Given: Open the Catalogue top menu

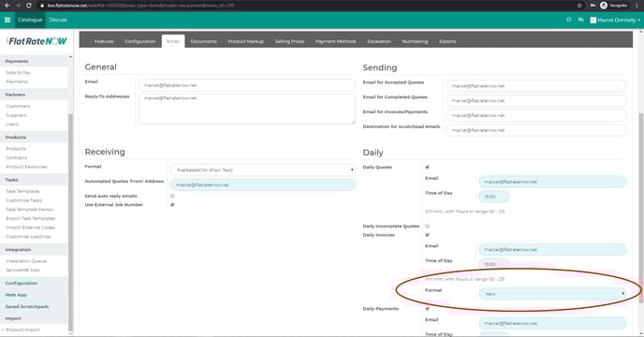Looking at the screenshot, I should [30, 20].
